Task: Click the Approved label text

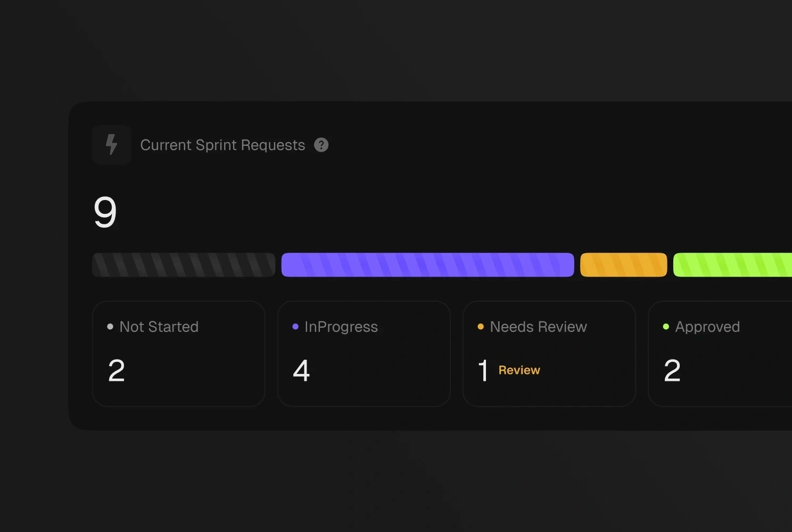Action: click(x=707, y=327)
